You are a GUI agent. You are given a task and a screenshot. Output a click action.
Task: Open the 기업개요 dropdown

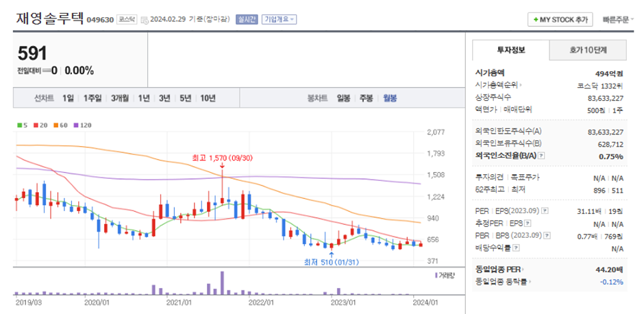point(279,19)
